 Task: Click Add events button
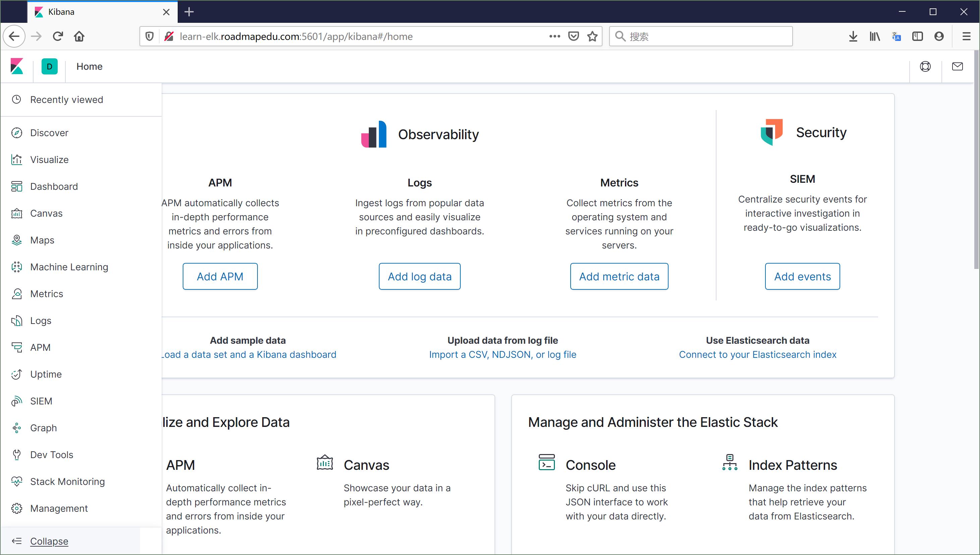[x=802, y=276]
